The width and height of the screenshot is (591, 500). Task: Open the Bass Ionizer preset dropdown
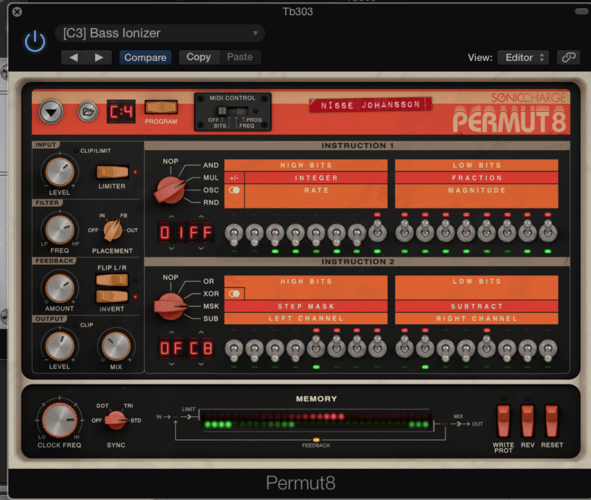(160, 33)
